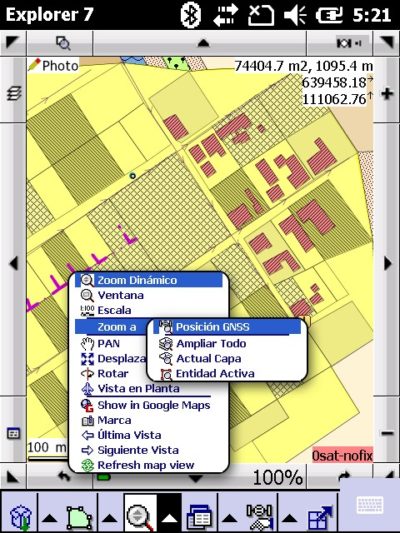Click the zoom in plus button
400x533 pixels.
click(387, 93)
